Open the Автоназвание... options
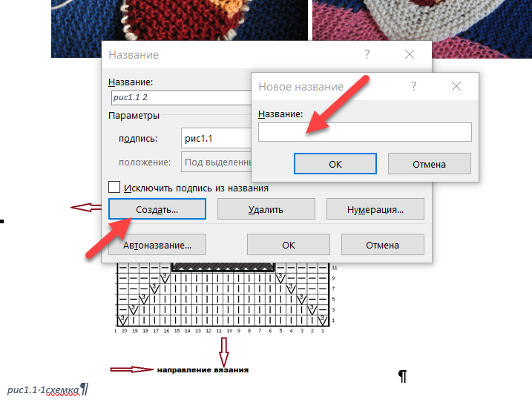 point(157,245)
